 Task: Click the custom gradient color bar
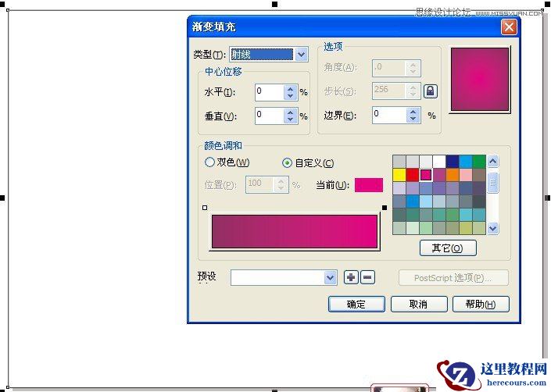coord(295,231)
